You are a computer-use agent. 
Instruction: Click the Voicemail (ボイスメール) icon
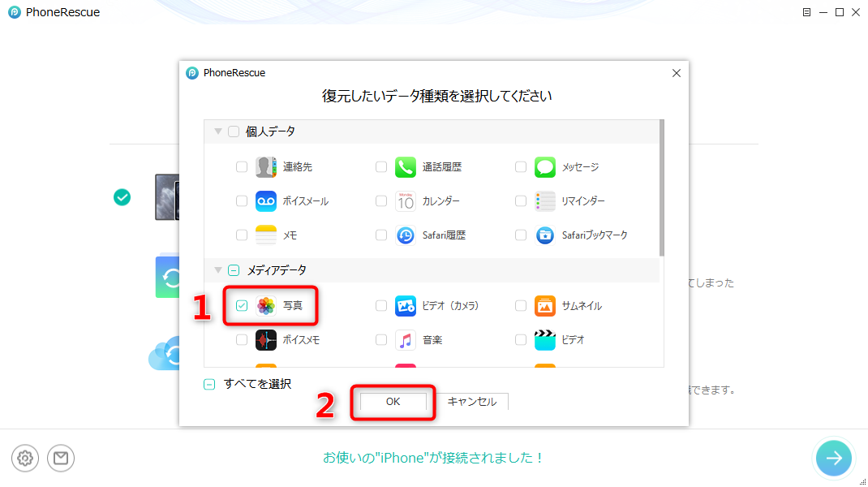point(266,201)
